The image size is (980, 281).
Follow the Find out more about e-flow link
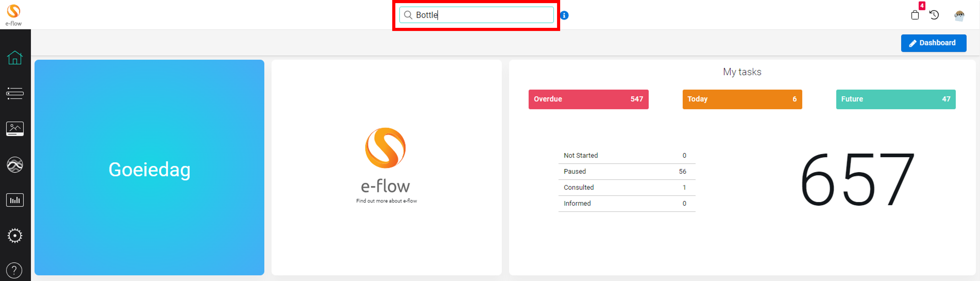click(386, 201)
